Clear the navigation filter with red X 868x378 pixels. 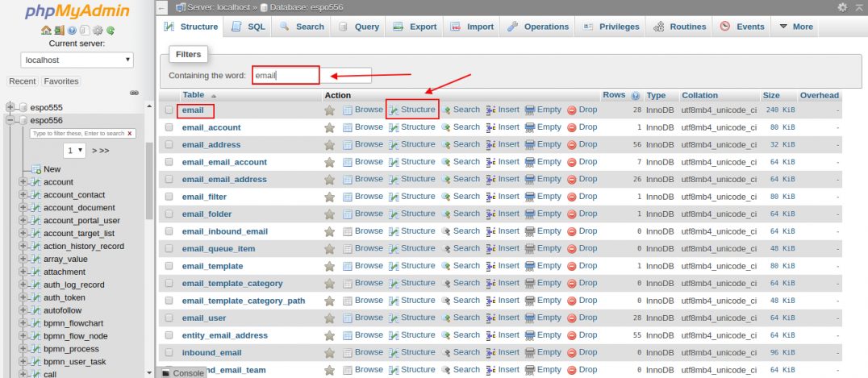click(130, 133)
